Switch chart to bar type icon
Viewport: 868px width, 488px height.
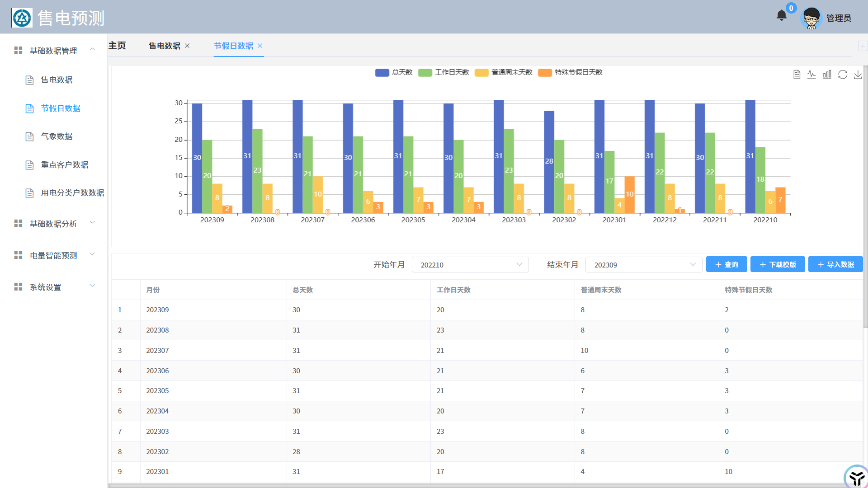827,75
